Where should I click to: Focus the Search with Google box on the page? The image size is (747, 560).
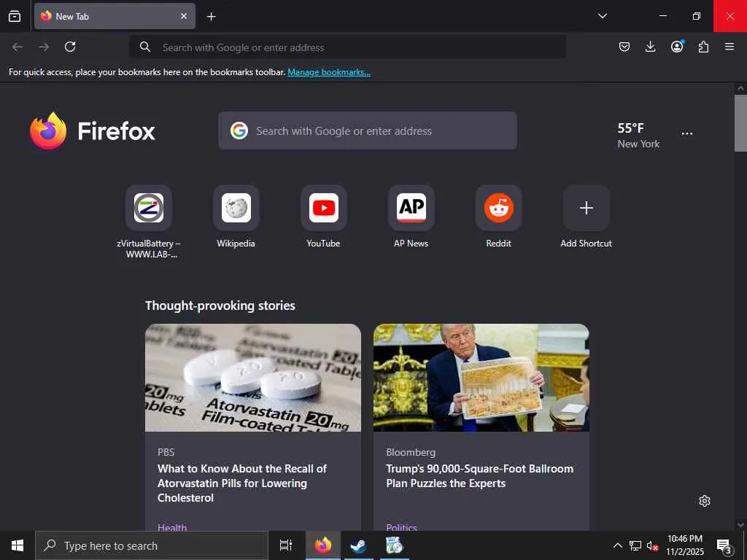368,131
